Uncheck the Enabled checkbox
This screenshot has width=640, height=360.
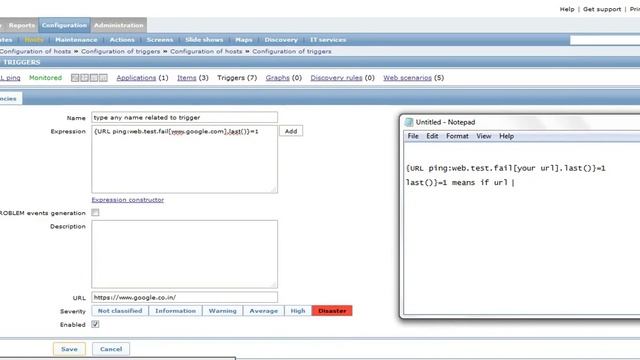(x=95, y=324)
